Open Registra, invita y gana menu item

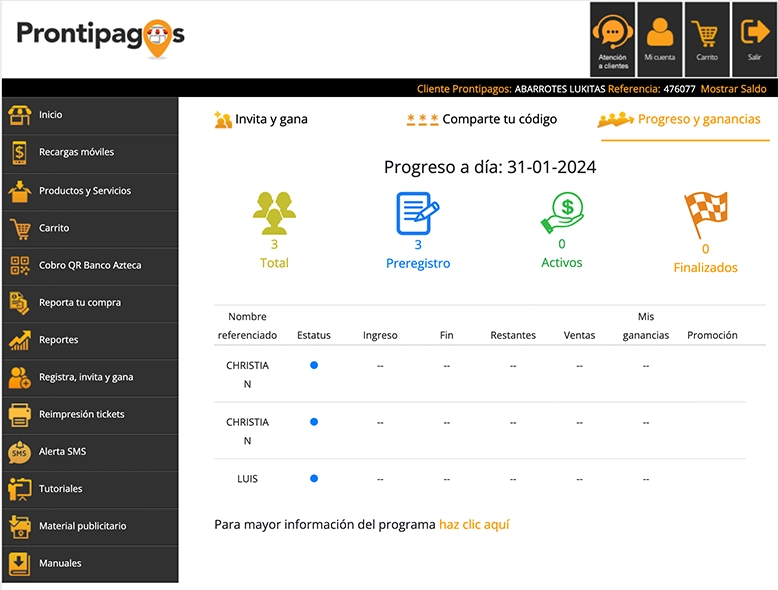[90, 377]
